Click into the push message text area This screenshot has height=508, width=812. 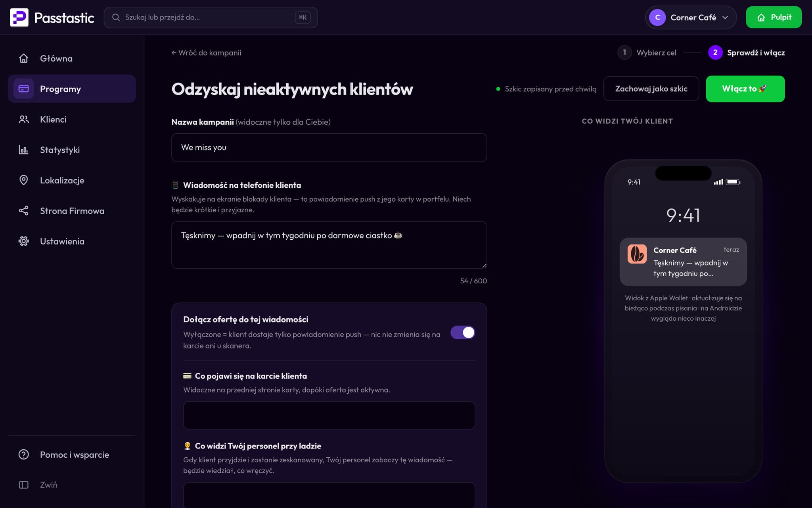(x=329, y=245)
